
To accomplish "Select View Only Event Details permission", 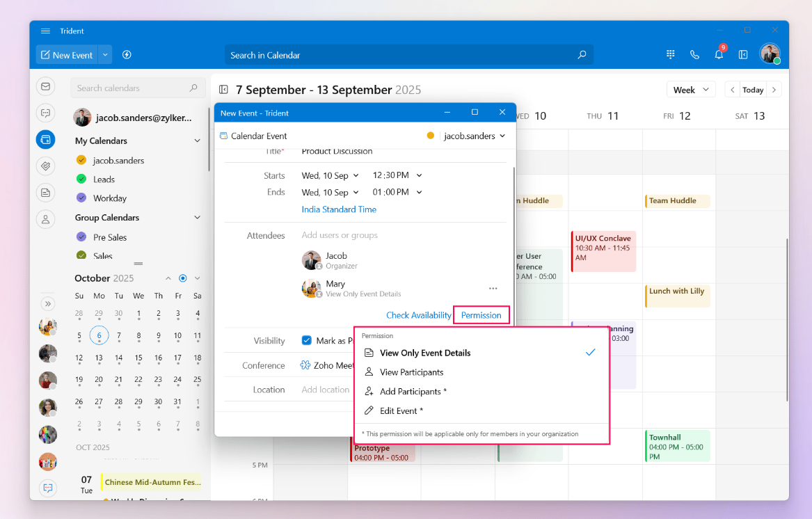I will pyautogui.click(x=481, y=353).
